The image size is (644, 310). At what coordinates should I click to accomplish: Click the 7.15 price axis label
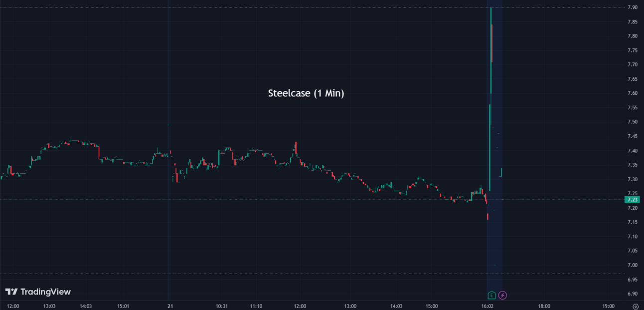[x=632, y=222]
